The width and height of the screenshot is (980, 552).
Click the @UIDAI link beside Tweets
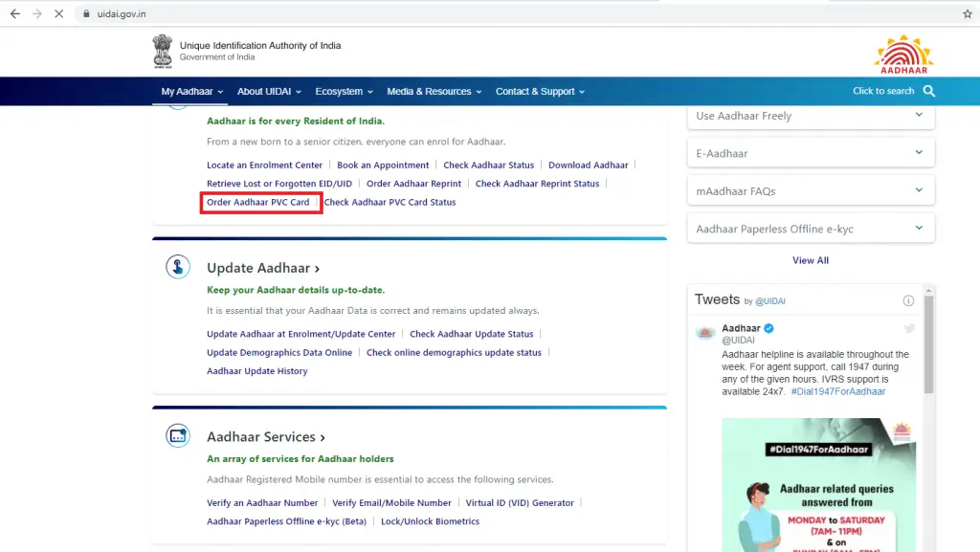[770, 301]
